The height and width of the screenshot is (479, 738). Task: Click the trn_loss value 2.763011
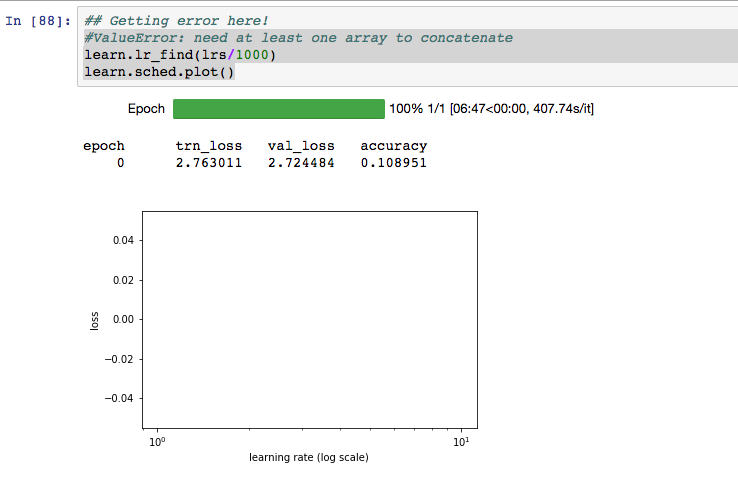point(209,162)
